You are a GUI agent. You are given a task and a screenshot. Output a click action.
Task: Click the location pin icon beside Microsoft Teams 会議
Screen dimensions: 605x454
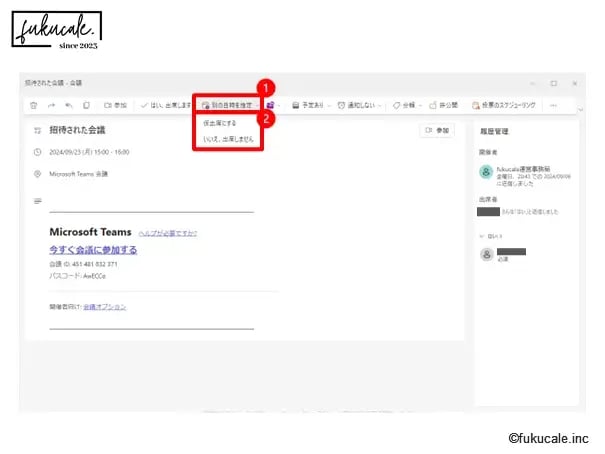(x=37, y=174)
